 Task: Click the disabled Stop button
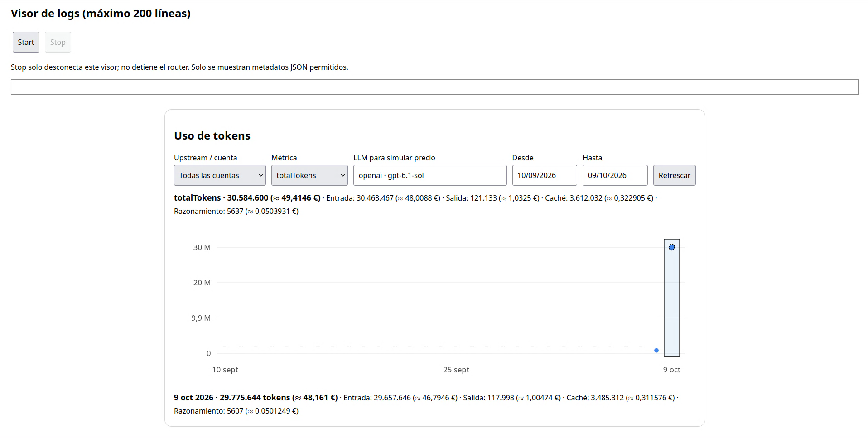pos(58,42)
